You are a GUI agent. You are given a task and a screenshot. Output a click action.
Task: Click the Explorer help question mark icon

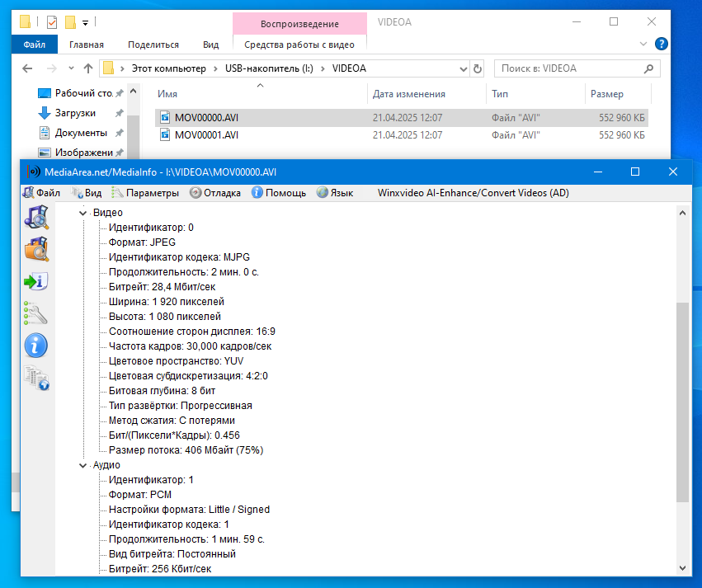(x=661, y=44)
